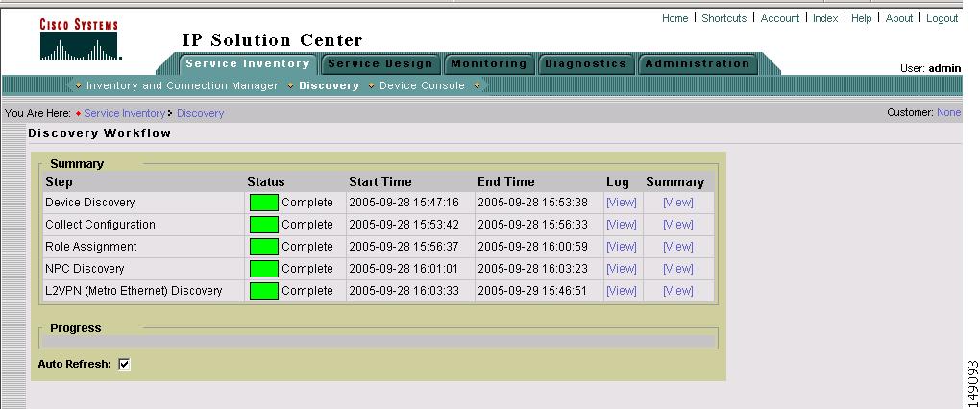The width and height of the screenshot is (980, 409).
Task: Click L2VPN (Metro Ethernet) Discovery step name
Action: click(x=134, y=291)
